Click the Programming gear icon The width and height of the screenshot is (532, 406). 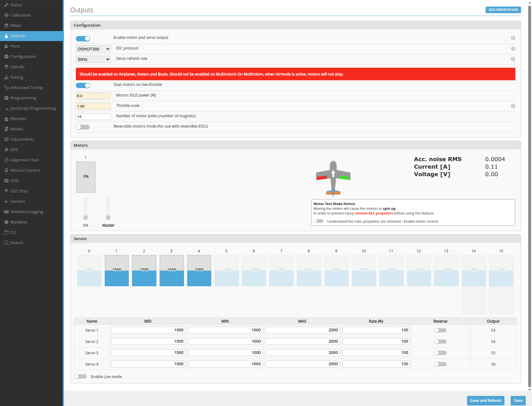pos(6,98)
